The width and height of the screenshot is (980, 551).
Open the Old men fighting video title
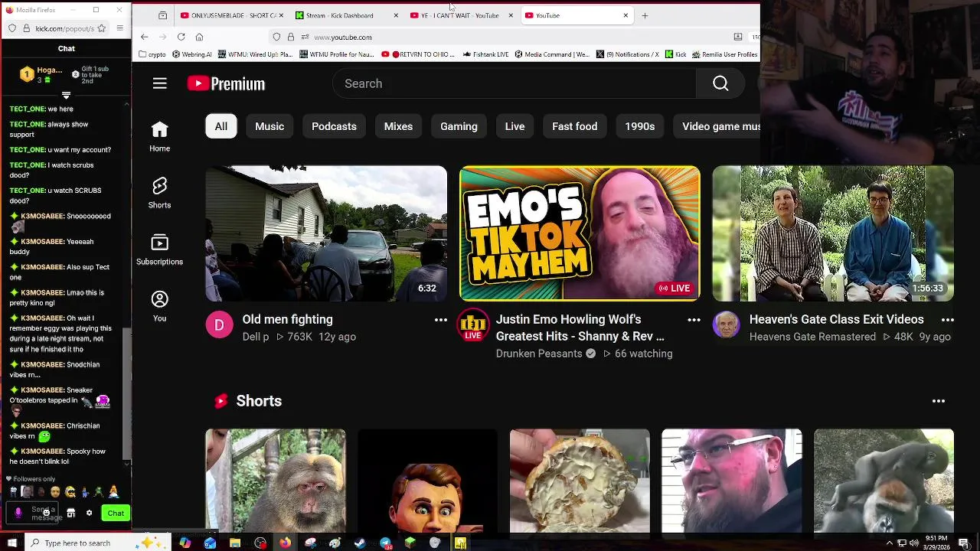coord(287,319)
